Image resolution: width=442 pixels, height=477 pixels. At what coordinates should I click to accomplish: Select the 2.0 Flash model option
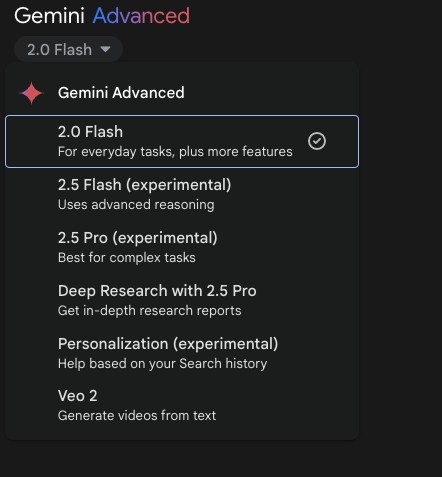[x=182, y=141]
